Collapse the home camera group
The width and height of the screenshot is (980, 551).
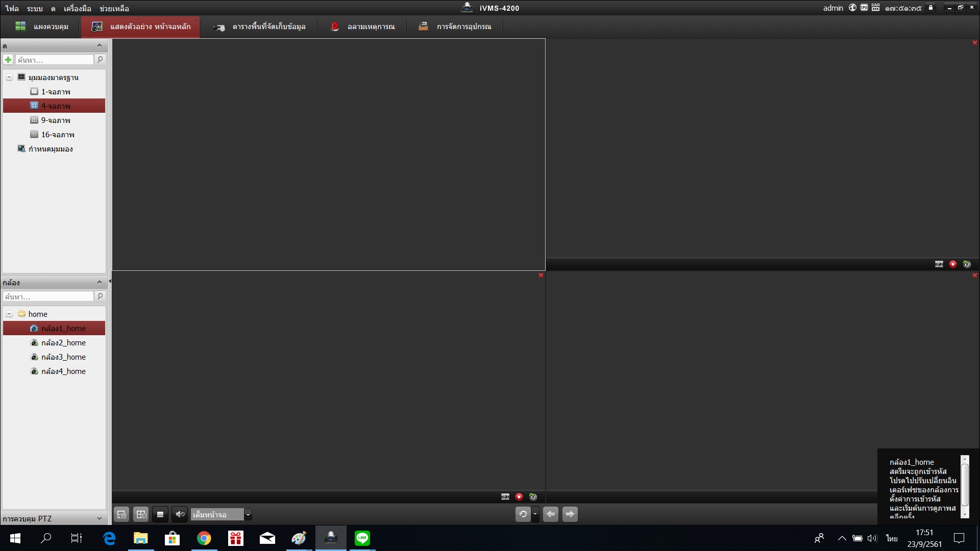(9, 314)
